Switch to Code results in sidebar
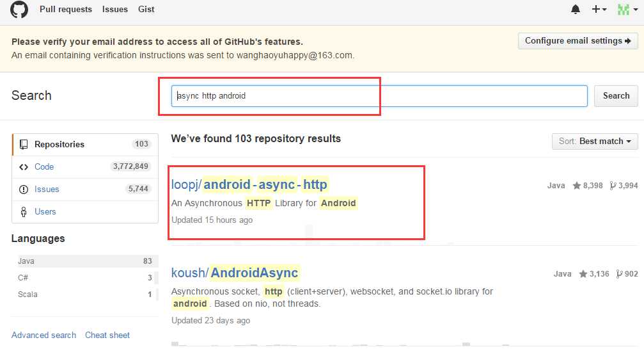The image size is (644, 356). coord(85,167)
